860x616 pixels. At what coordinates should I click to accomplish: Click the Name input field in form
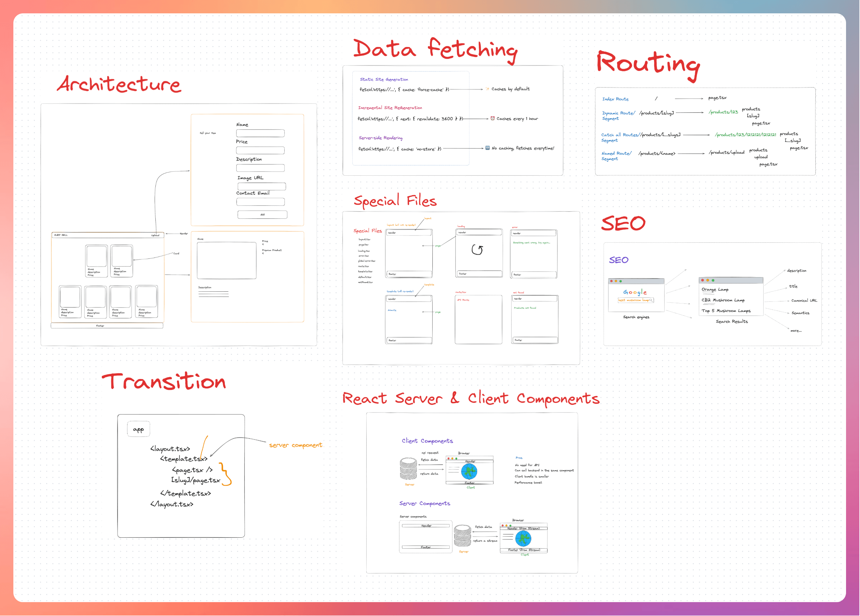(x=260, y=133)
